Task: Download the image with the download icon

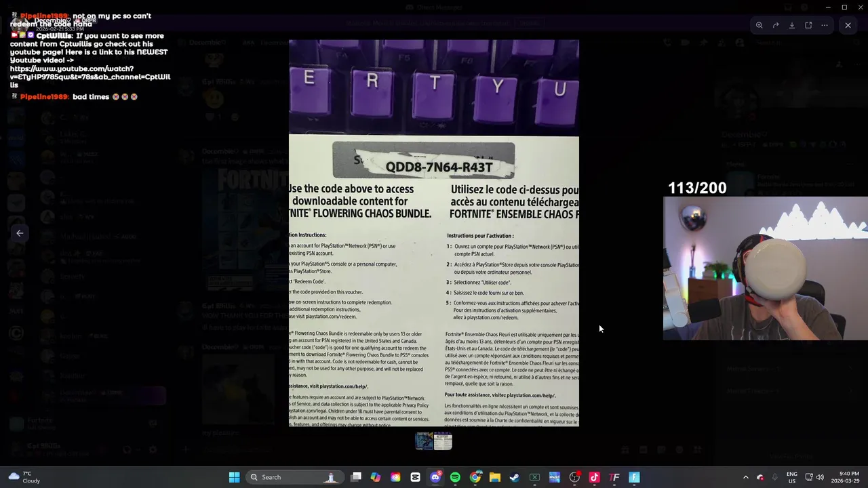Action: 792,25
